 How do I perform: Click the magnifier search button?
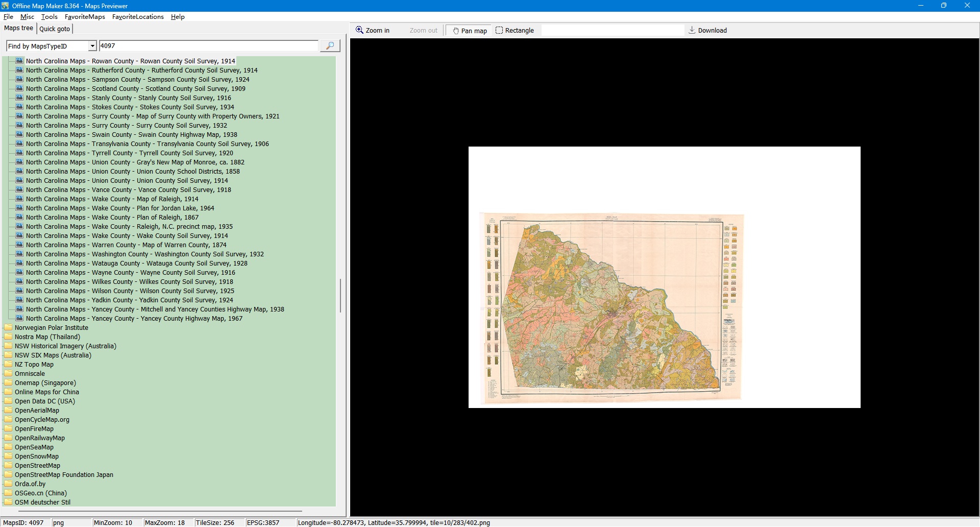tap(330, 46)
